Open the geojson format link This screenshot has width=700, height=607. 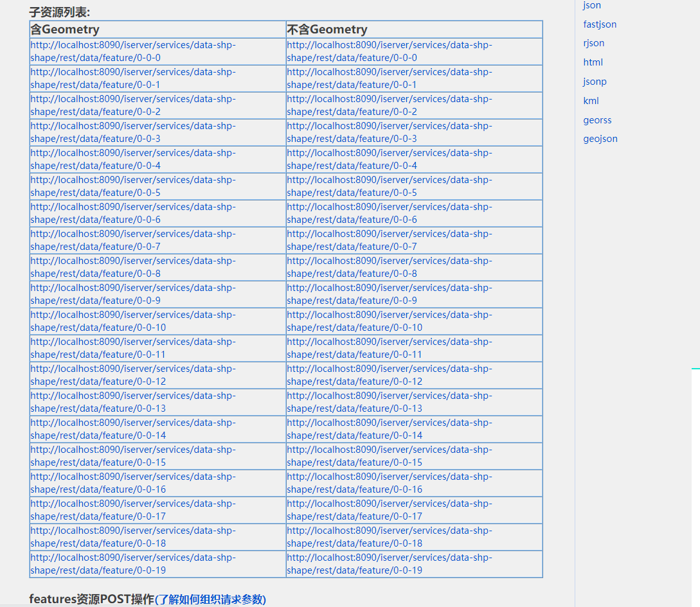pos(600,139)
